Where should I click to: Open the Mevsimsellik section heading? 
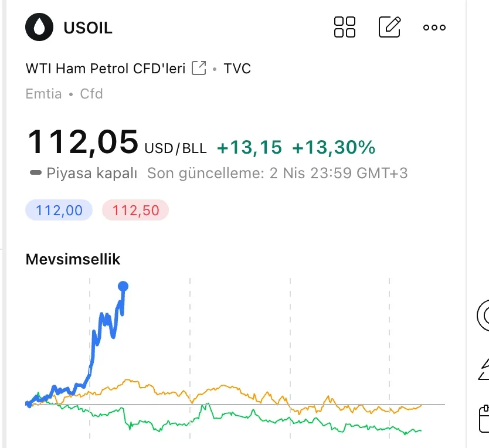click(73, 259)
